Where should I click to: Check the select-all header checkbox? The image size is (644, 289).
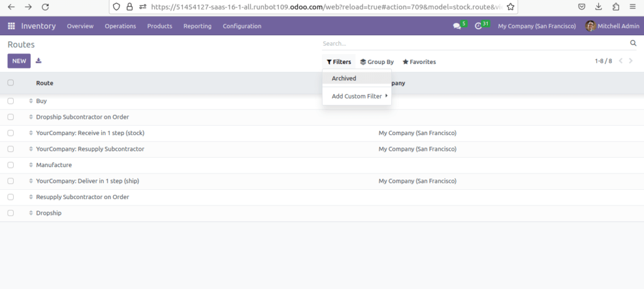tap(11, 82)
